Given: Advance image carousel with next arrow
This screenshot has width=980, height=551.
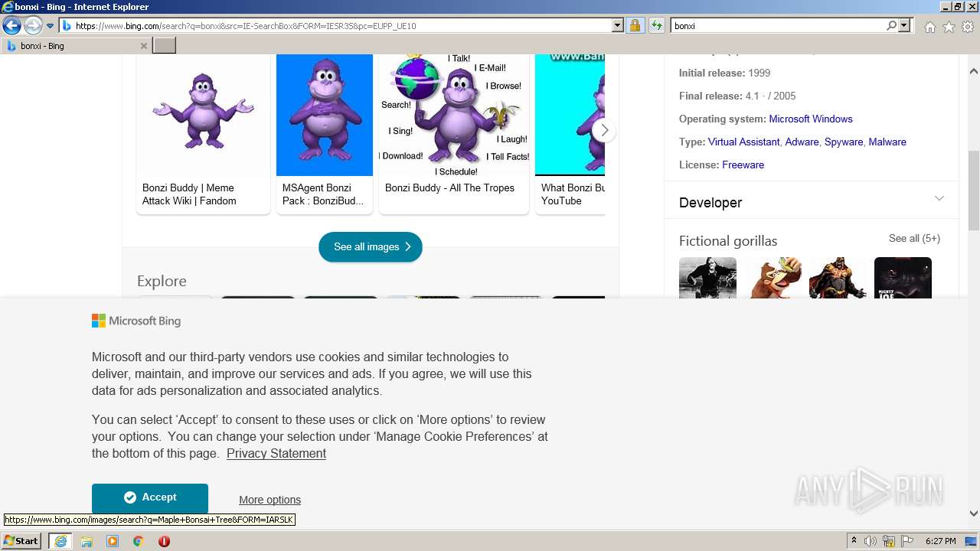Looking at the screenshot, I should 604,130.
